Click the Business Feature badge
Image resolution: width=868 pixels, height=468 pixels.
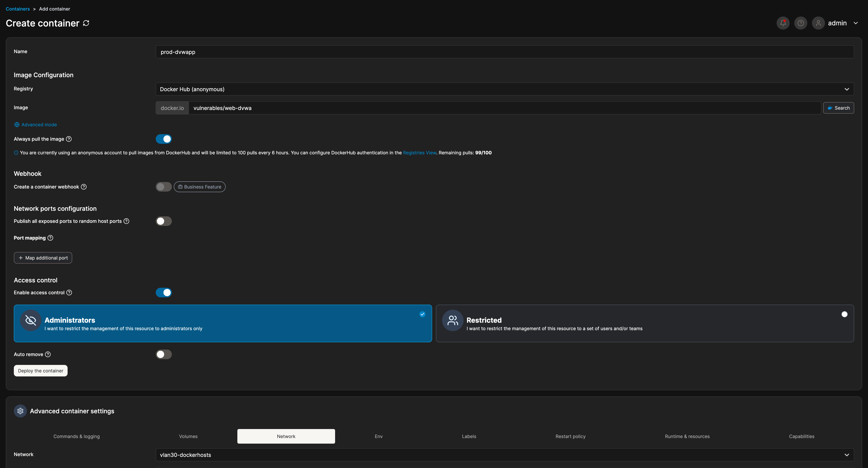click(x=200, y=187)
